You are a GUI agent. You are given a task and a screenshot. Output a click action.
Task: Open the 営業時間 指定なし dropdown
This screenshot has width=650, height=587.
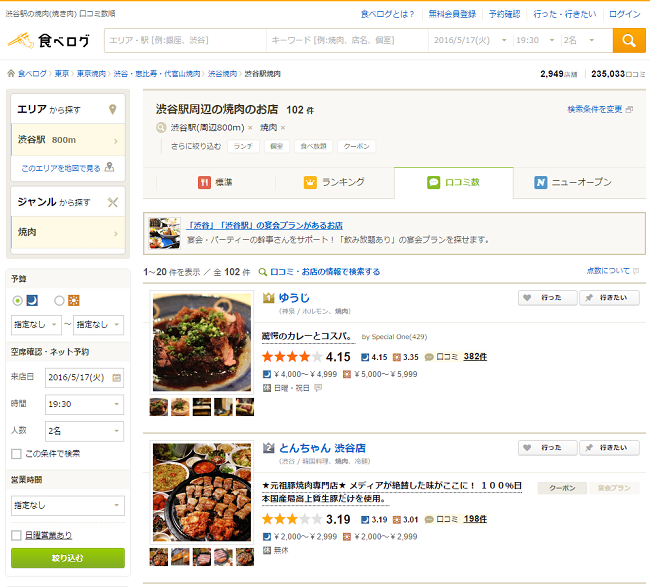[68, 505]
